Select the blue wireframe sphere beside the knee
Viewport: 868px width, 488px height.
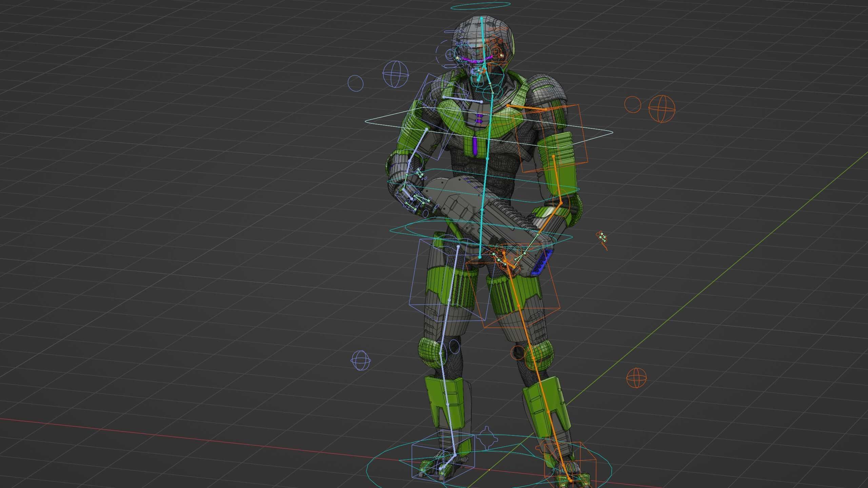click(x=361, y=361)
